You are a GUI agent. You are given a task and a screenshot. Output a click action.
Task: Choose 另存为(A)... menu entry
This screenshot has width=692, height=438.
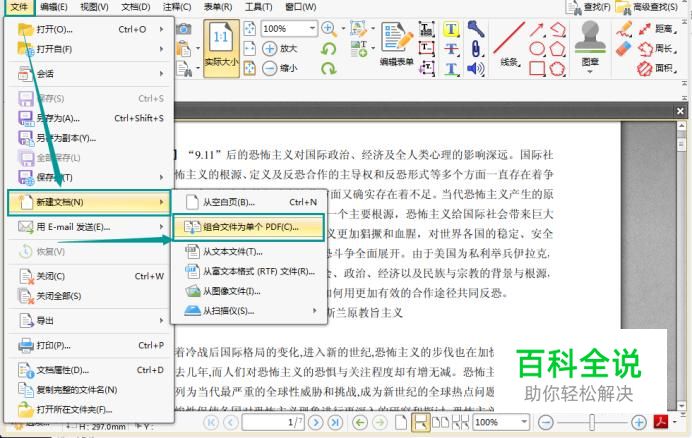click(88, 118)
